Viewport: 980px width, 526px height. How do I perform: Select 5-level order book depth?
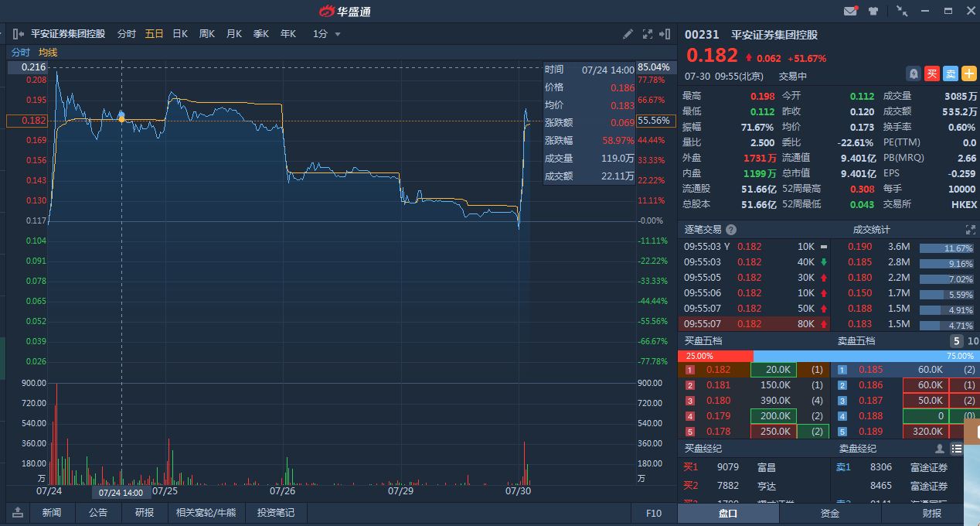[x=957, y=341]
